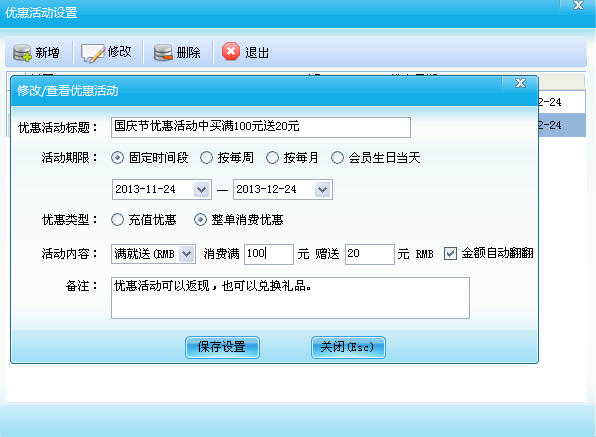Viewport: 596px width, 437px height.
Task: Click the 优惠活动标题 text field
Action: point(261,127)
